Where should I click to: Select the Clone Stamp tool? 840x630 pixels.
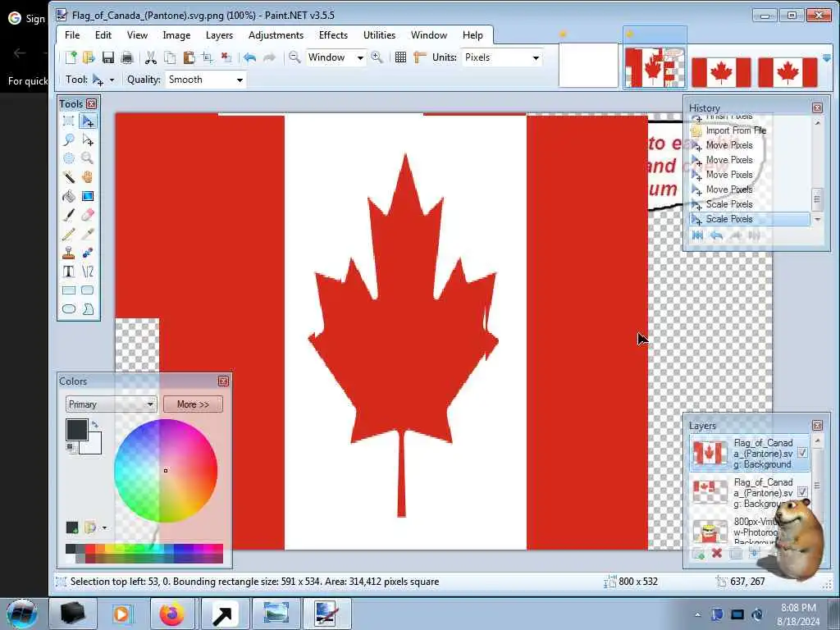click(69, 253)
